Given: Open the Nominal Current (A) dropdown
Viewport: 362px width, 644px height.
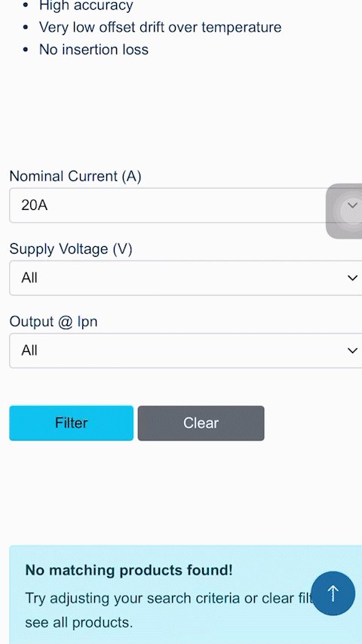Looking at the screenshot, I should coord(186,205).
